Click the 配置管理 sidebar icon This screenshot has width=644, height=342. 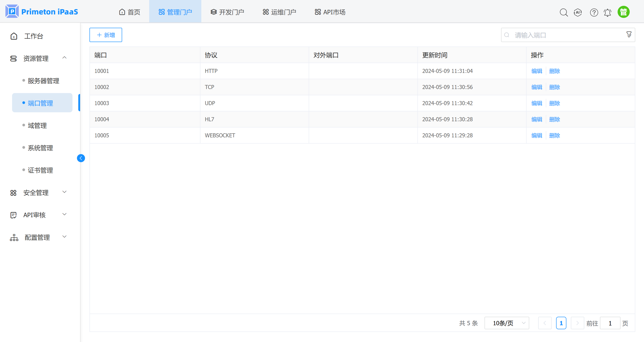pos(14,237)
